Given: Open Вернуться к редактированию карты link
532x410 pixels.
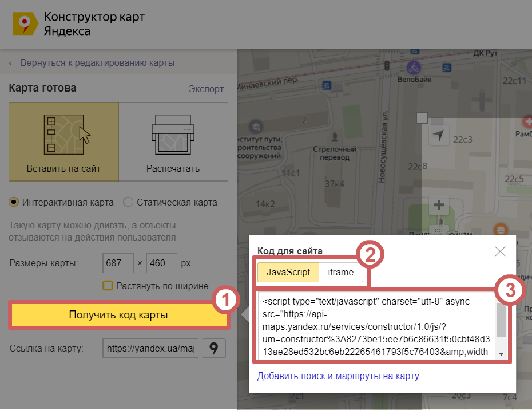Looking at the screenshot, I should (92, 63).
